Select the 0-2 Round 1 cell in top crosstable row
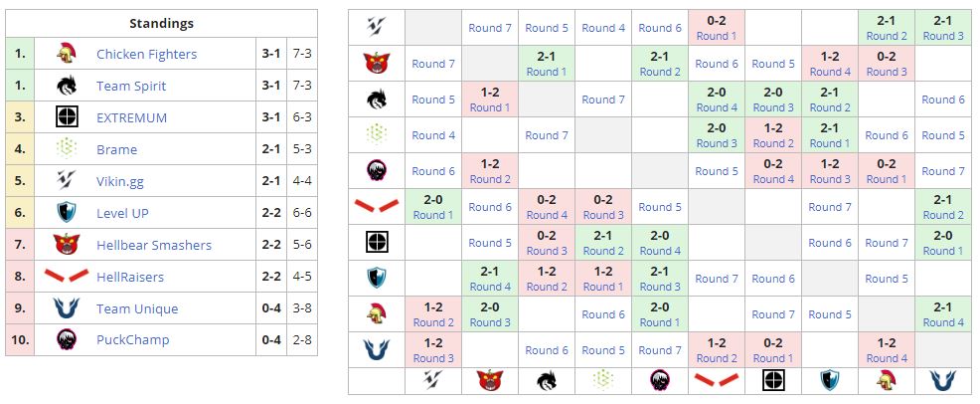980x404 pixels. point(717,28)
